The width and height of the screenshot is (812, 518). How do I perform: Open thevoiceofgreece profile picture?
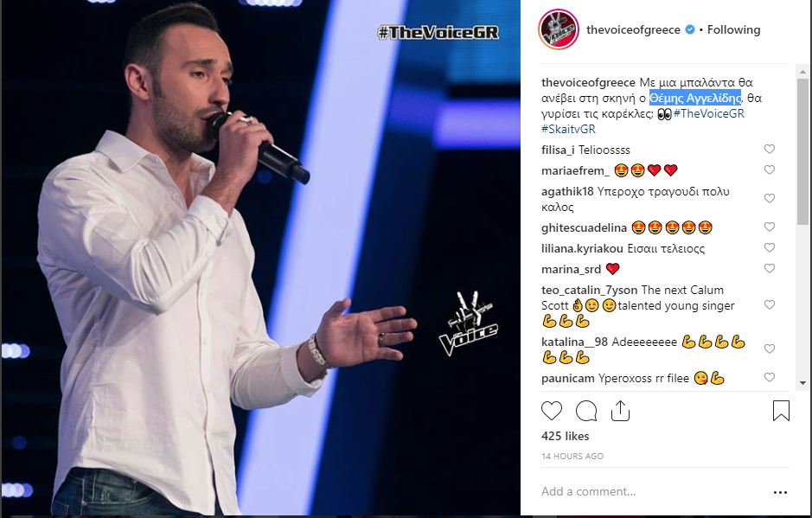click(x=559, y=29)
